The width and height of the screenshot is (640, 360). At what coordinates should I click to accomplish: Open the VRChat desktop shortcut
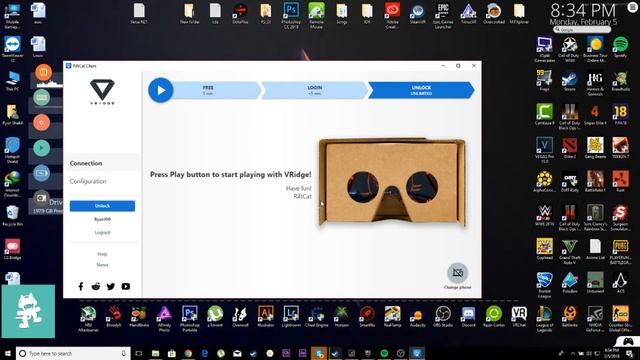coord(519,317)
